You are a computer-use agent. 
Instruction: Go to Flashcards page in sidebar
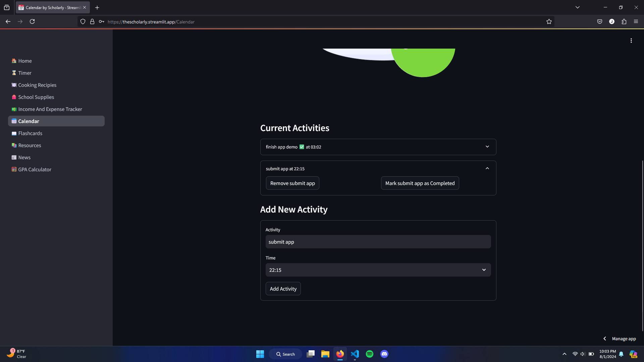[x=30, y=133]
